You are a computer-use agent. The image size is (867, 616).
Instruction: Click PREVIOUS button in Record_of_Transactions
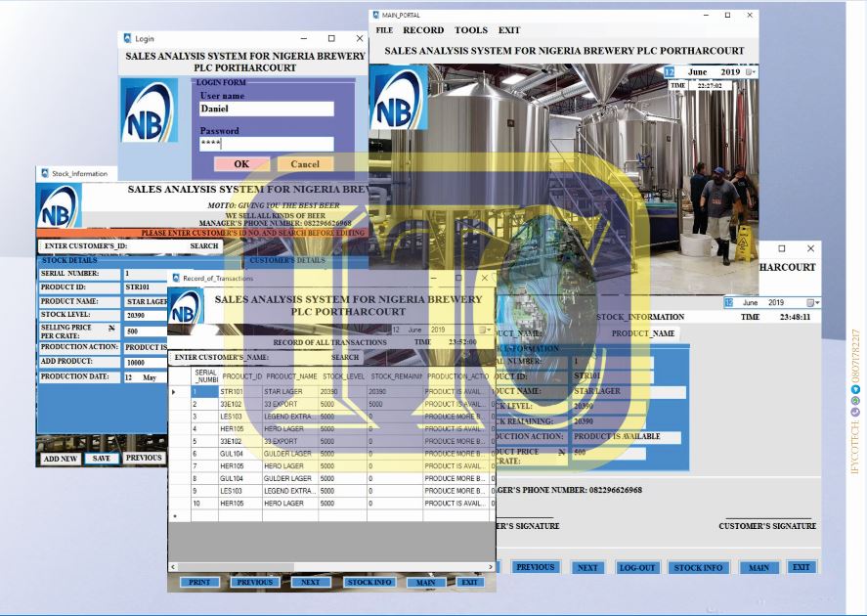tap(255, 583)
